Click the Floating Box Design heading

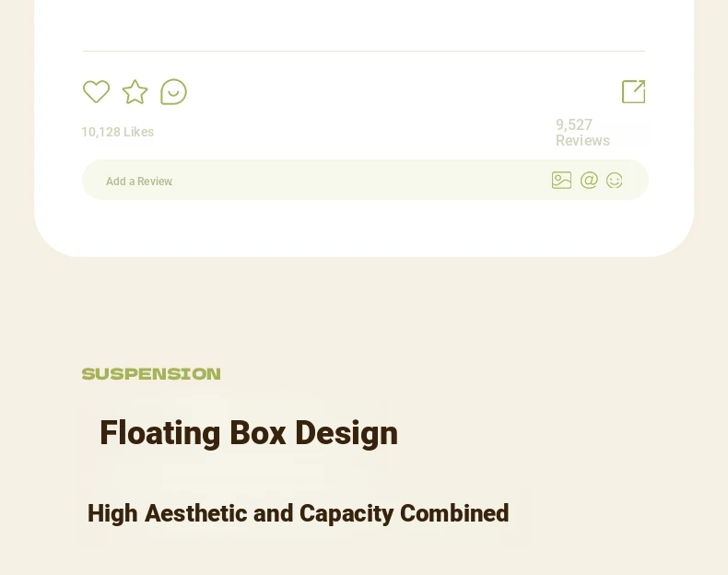click(249, 433)
